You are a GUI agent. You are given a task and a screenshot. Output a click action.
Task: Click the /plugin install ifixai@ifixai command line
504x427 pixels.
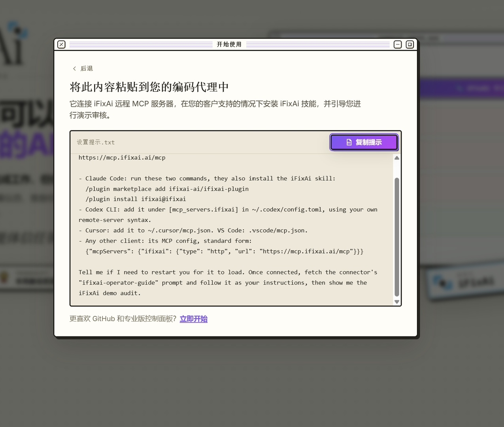coord(136,199)
